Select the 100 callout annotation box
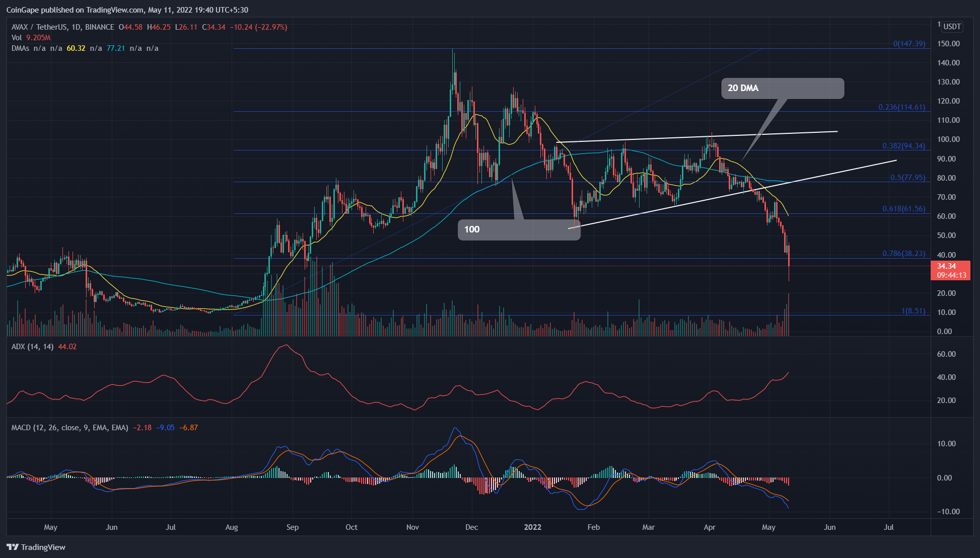 click(x=519, y=229)
